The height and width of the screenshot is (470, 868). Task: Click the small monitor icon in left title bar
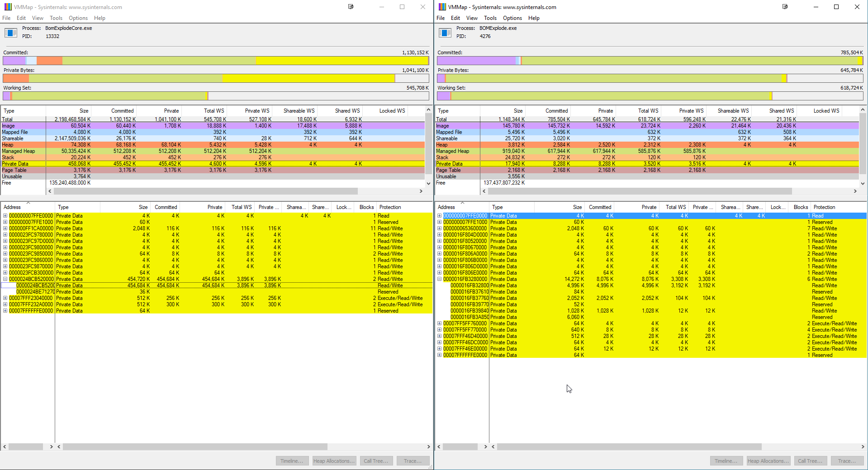tap(351, 7)
